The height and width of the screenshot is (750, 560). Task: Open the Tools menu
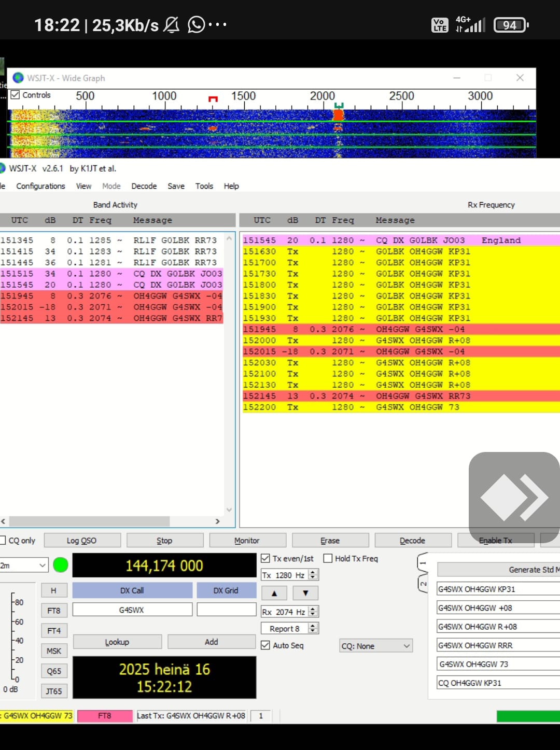[204, 186]
